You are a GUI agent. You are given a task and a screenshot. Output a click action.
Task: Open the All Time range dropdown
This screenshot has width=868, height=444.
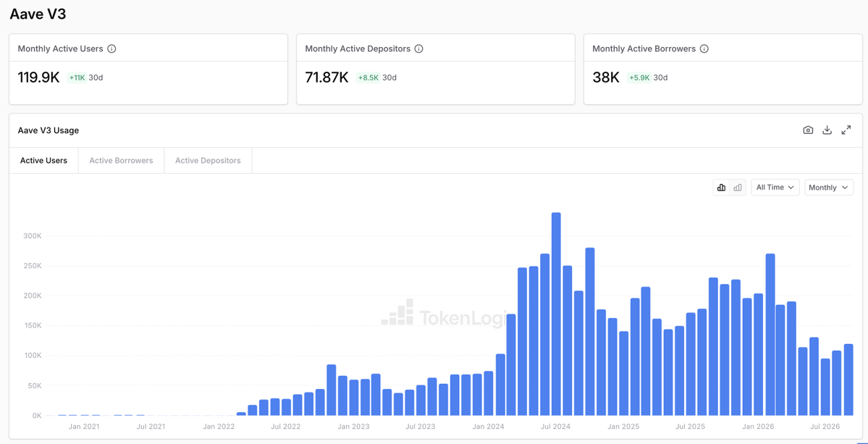pos(775,188)
